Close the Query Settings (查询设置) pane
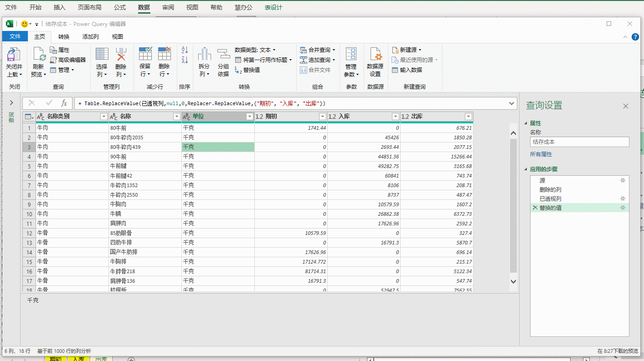 [x=626, y=106]
